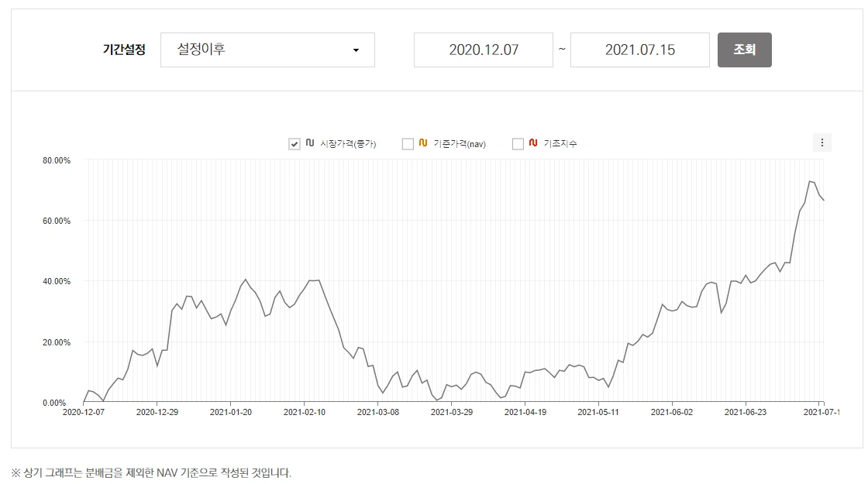Click the orange 기준가격(nav) wave icon
The image size is (868, 484).
click(422, 142)
